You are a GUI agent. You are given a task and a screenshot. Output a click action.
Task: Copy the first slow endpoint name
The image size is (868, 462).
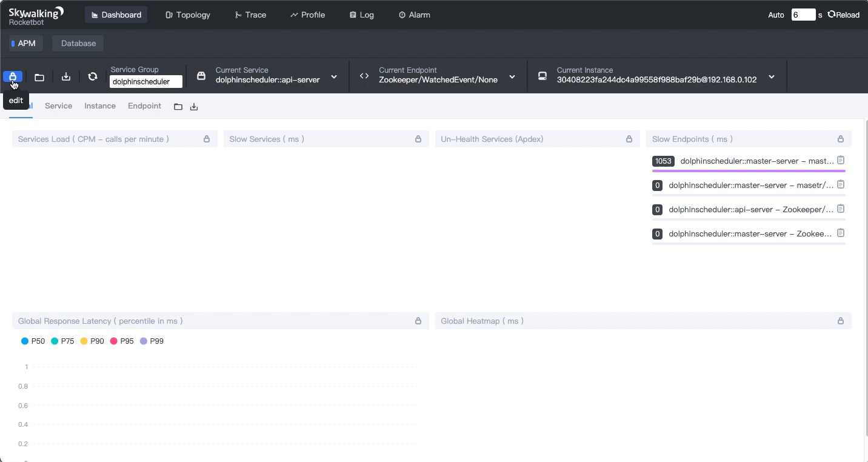click(x=841, y=161)
